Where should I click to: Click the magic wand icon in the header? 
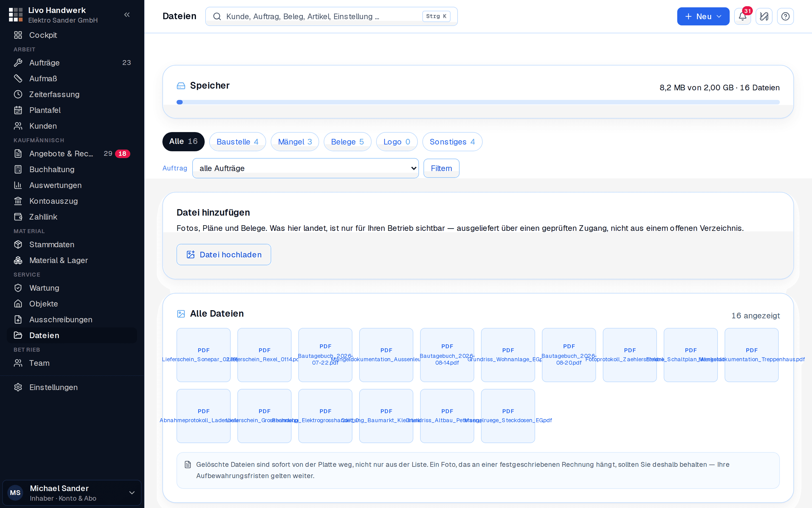pyautogui.click(x=764, y=16)
